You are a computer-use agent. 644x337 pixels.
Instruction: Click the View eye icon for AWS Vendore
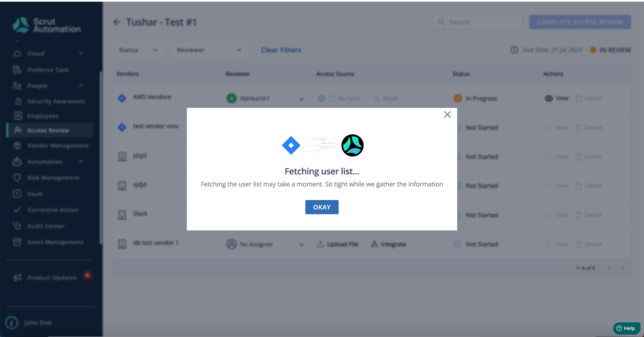[x=549, y=98]
